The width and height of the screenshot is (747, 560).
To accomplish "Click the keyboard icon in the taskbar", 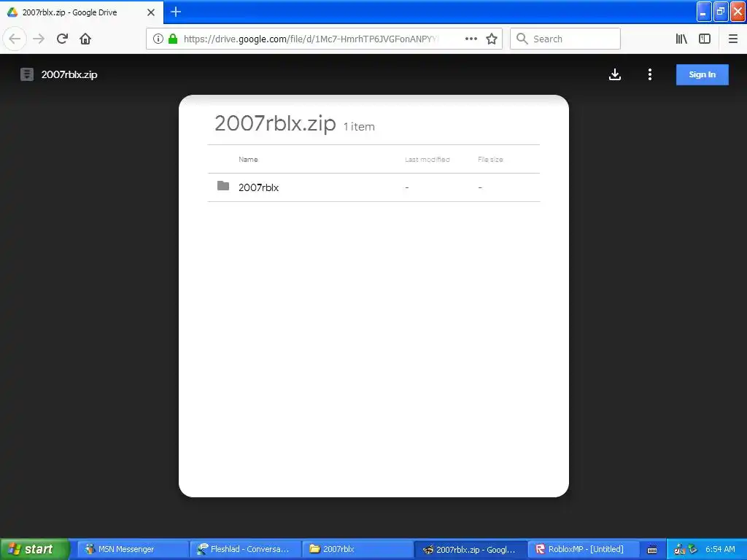I will pyautogui.click(x=652, y=550).
